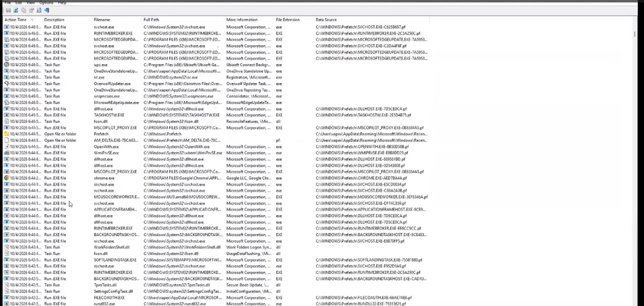644x306 pixels.
Task: Select data source CHROME.EXE-AED7BA4A.pf
Action: tap(361, 178)
